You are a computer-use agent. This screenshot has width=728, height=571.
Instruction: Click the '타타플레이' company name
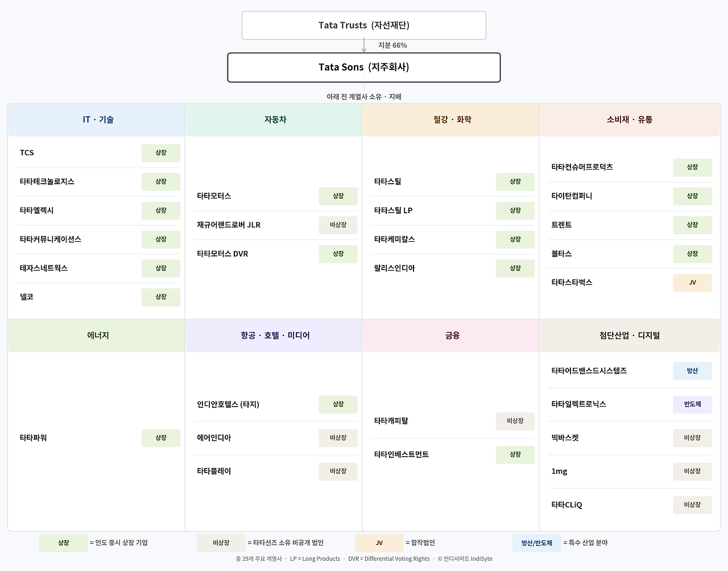click(214, 471)
